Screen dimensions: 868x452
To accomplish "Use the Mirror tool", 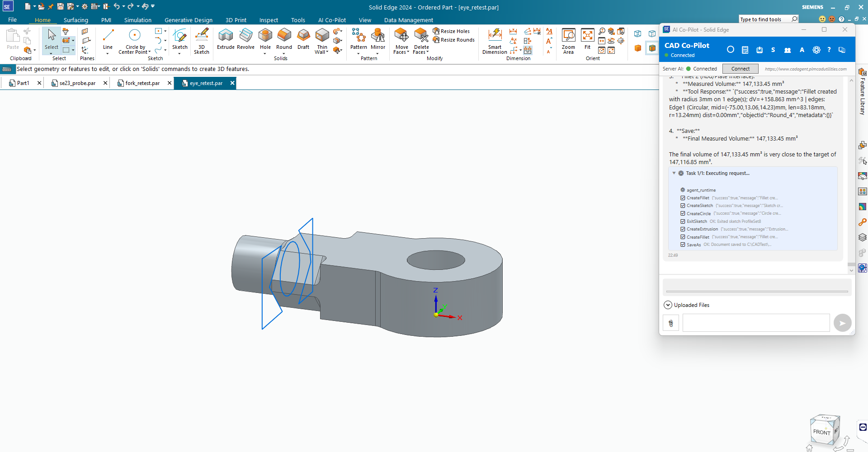I will (x=378, y=39).
